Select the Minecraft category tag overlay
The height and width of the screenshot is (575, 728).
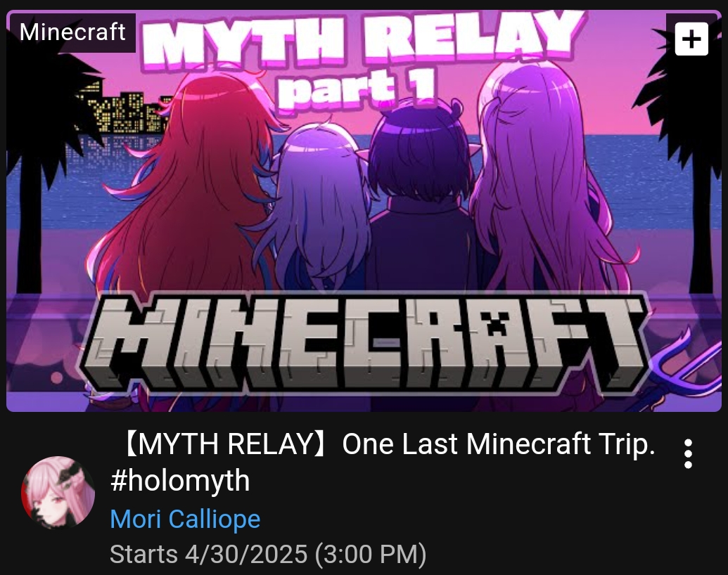click(x=72, y=32)
